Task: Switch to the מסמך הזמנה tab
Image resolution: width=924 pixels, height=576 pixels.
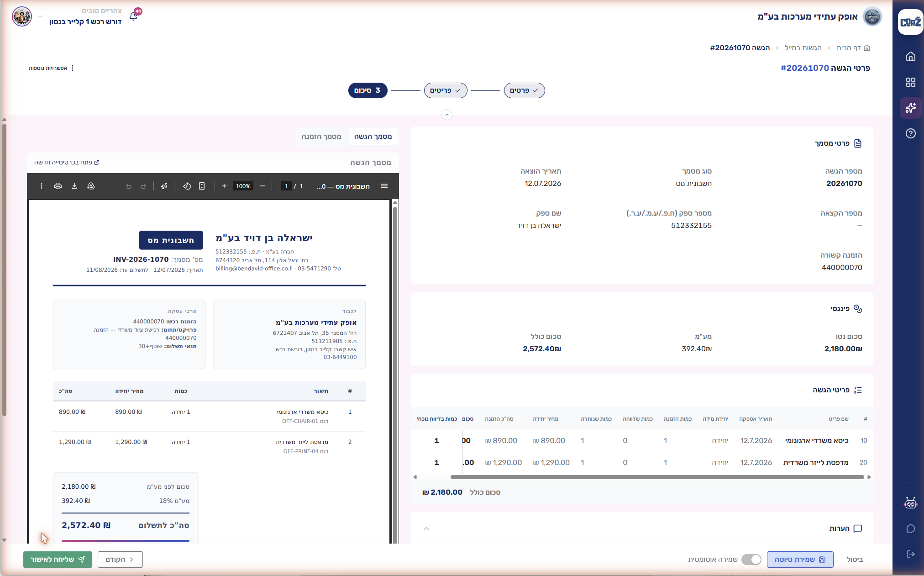Action: pyautogui.click(x=321, y=137)
